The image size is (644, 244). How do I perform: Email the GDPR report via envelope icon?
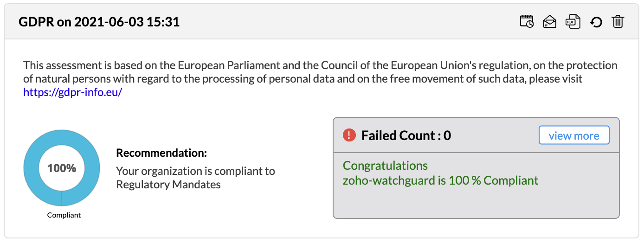(550, 22)
